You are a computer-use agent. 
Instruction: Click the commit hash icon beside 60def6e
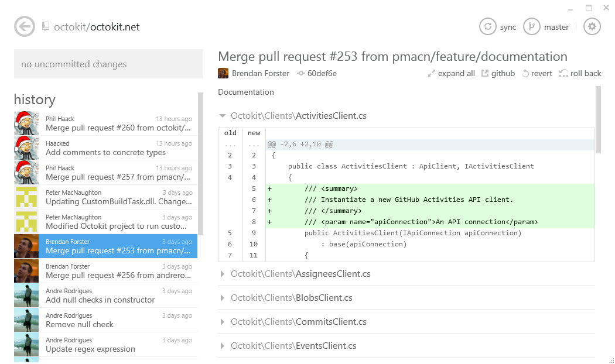[x=301, y=73]
